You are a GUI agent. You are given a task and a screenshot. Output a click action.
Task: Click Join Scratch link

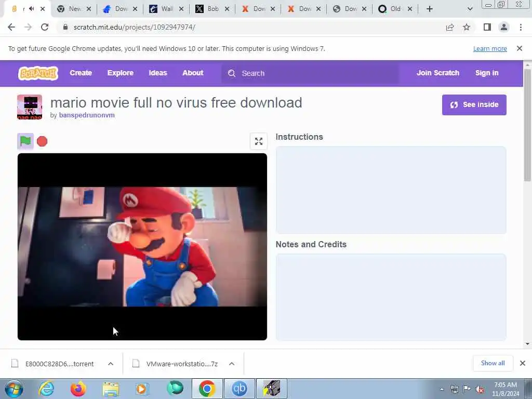tap(437, 73)
